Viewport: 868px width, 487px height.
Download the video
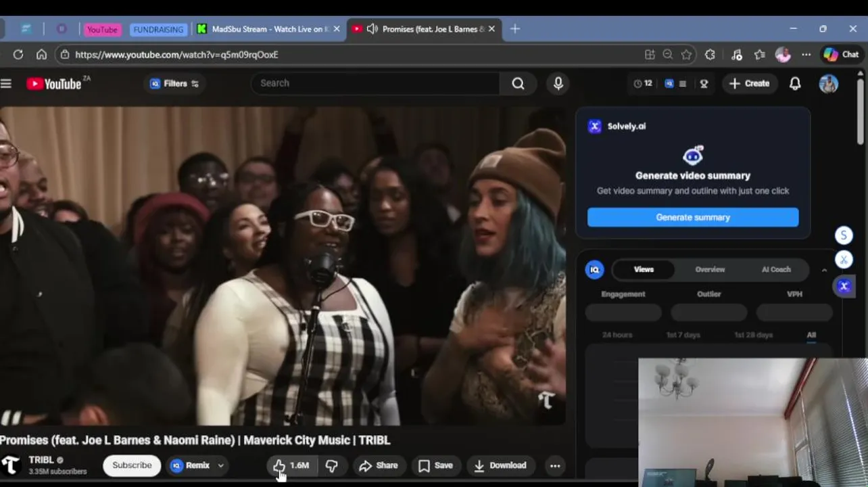(500, 465)
